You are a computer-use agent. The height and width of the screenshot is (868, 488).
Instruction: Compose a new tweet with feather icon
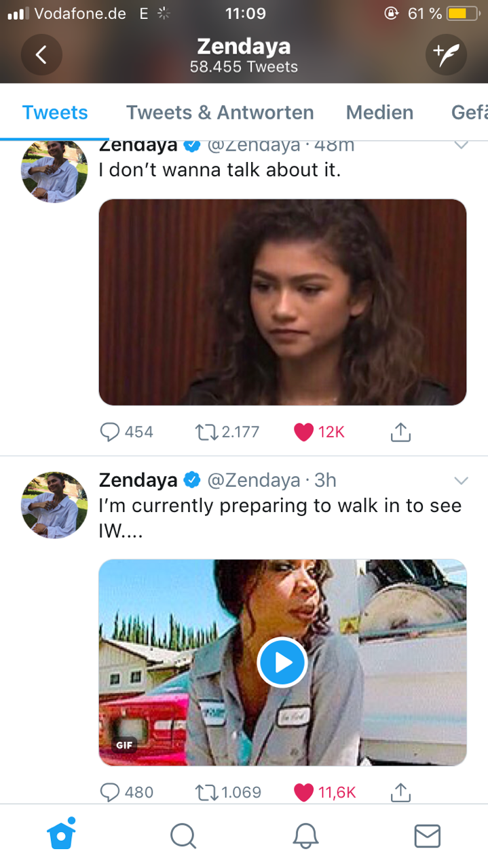446,55
